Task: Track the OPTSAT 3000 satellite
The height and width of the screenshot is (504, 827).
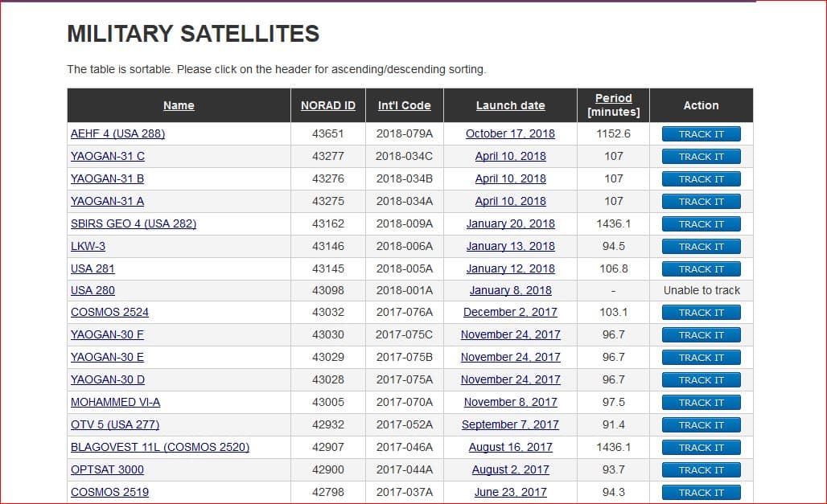Action: 702,470
